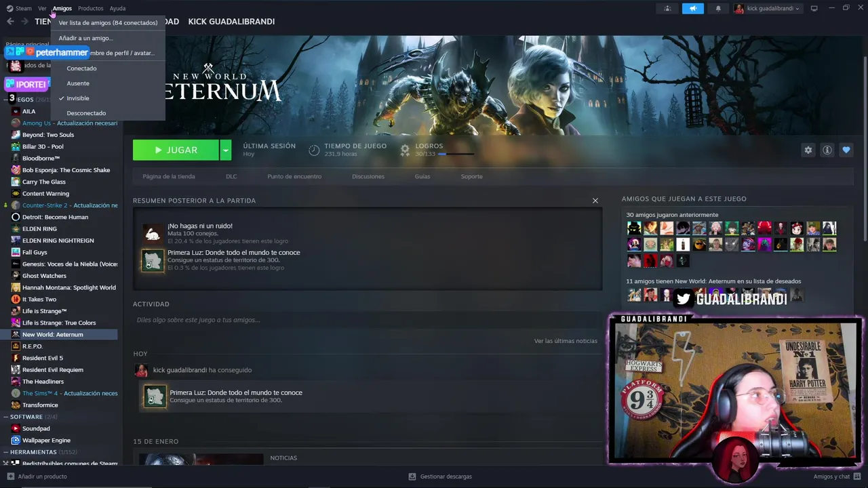Screen dimensions: 868x488
Task: Open the Amigos menu
Action: point(62,8)
